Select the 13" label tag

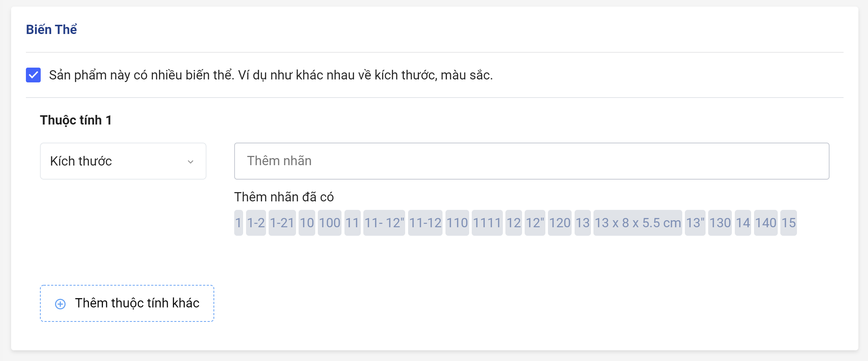click(695, 223)
